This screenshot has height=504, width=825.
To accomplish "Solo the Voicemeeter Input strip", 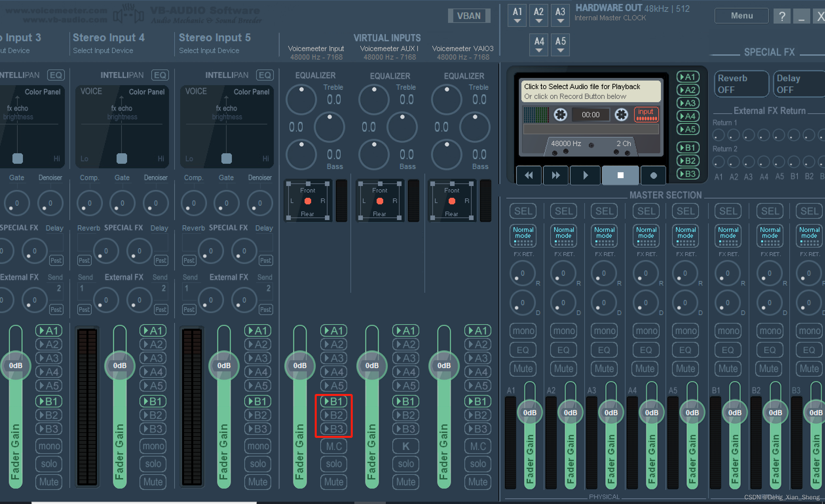I will (333, 464).
